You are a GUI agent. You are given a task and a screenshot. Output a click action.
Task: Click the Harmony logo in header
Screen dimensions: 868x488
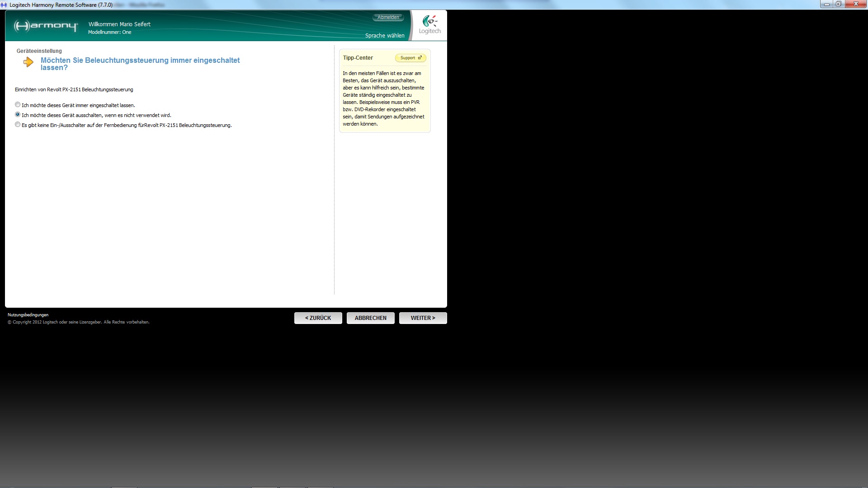point(46,26)
